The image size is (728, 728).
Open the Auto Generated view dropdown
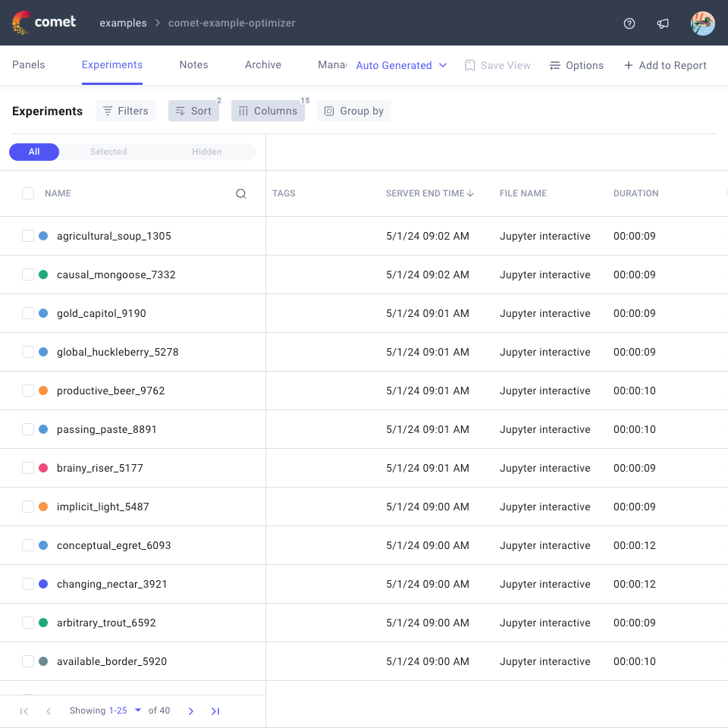[401, 65]
